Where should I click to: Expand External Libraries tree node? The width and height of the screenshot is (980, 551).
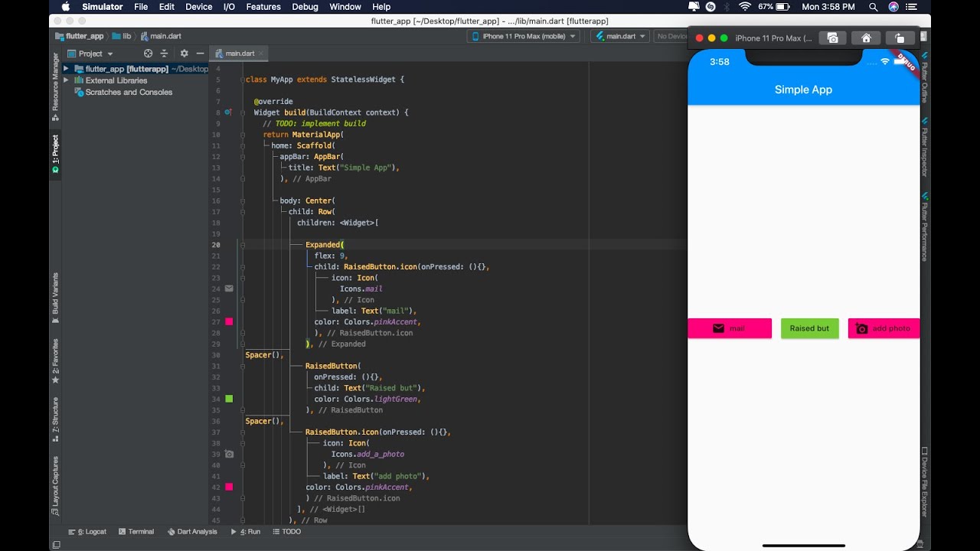coord(66,80)
